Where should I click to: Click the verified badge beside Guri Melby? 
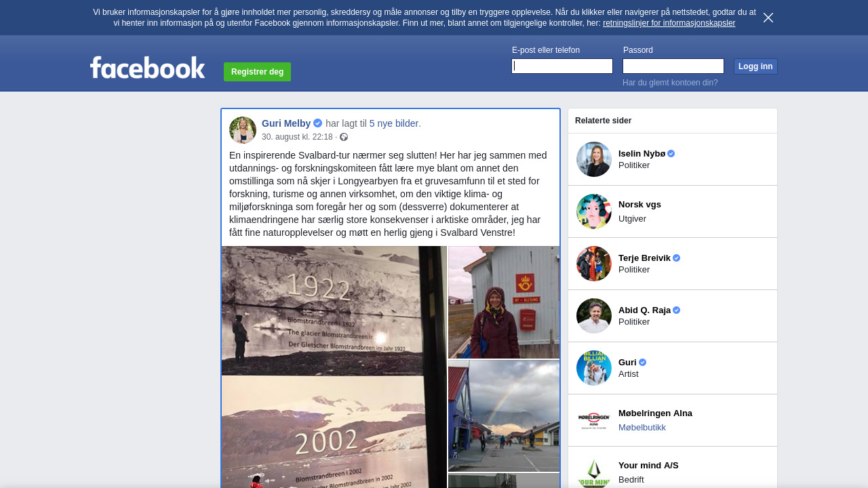[x=317, y=123]
